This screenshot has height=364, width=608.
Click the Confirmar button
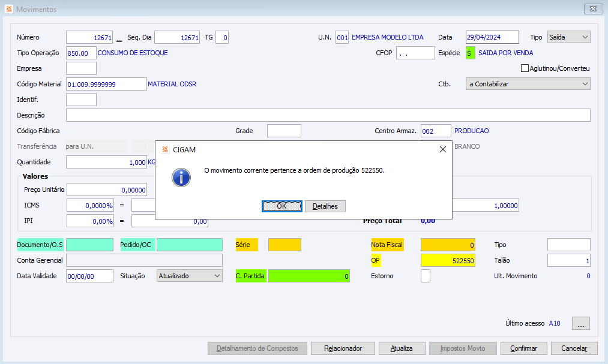click(x=524, y=348)
